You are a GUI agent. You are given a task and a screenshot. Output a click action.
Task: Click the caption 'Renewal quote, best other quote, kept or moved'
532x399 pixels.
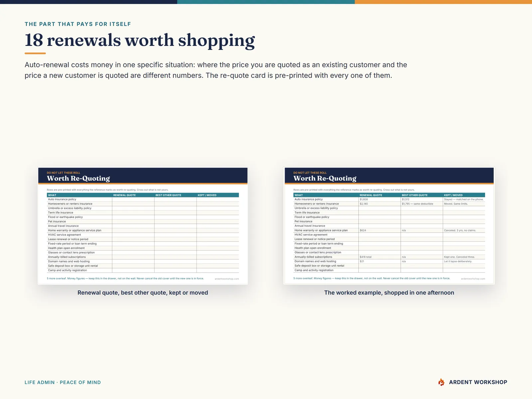143,293
